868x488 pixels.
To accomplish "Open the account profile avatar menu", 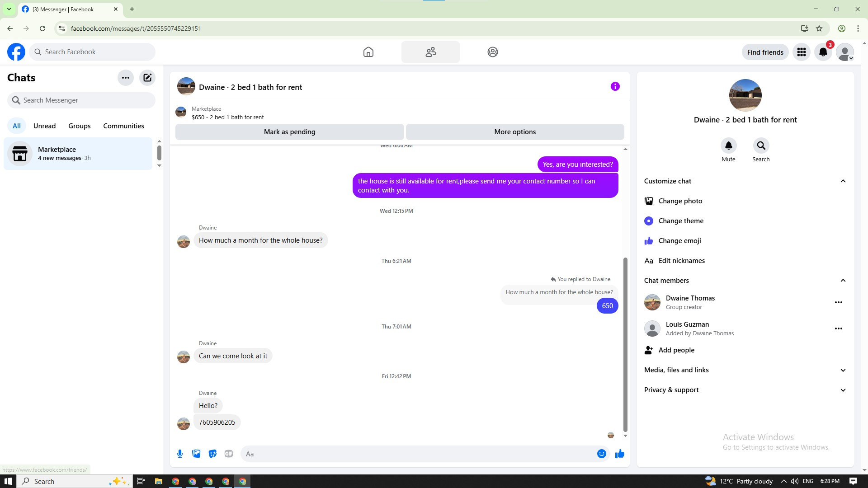I will click(845, 52).
